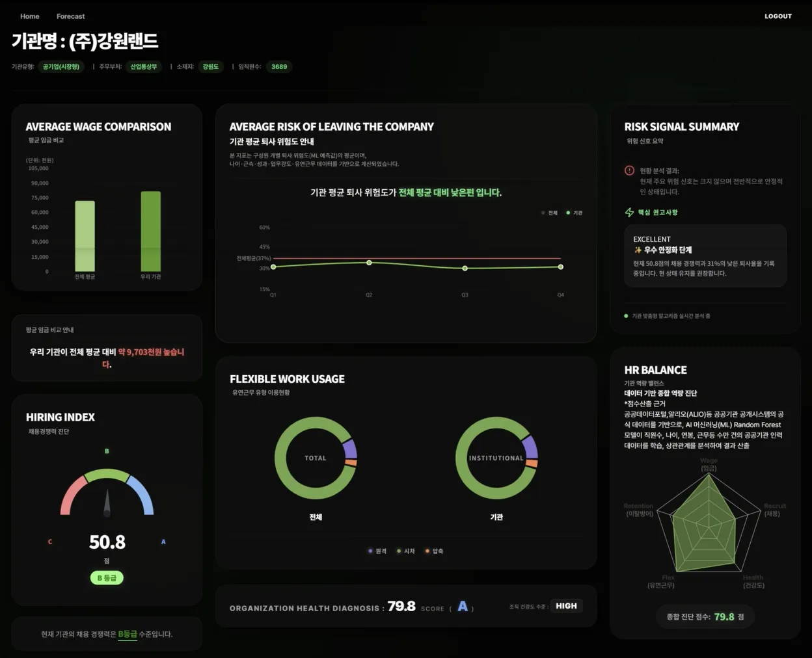Click the red alert icon in Risk Signal Summary
The image size is (812, 658).
click(x=629, y=171)
